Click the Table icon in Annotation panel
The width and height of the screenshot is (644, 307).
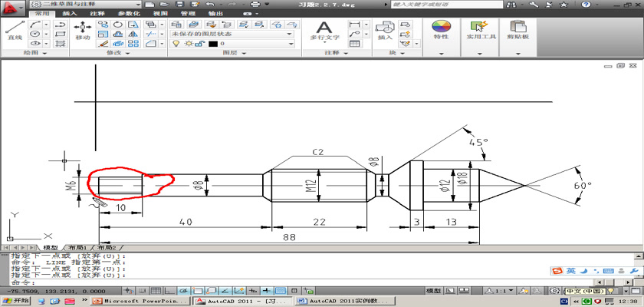354,43
